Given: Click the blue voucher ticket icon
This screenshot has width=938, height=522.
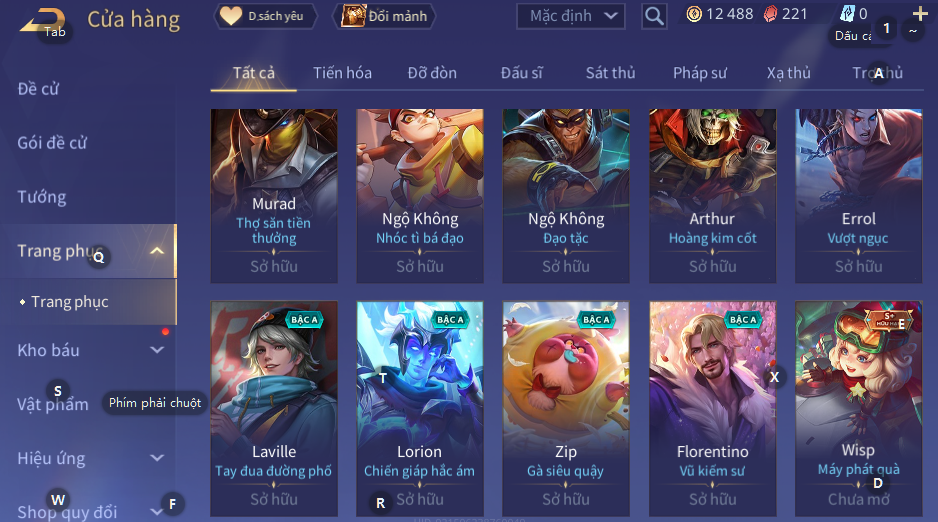Looking at the screenshot, I should [848, 14].
